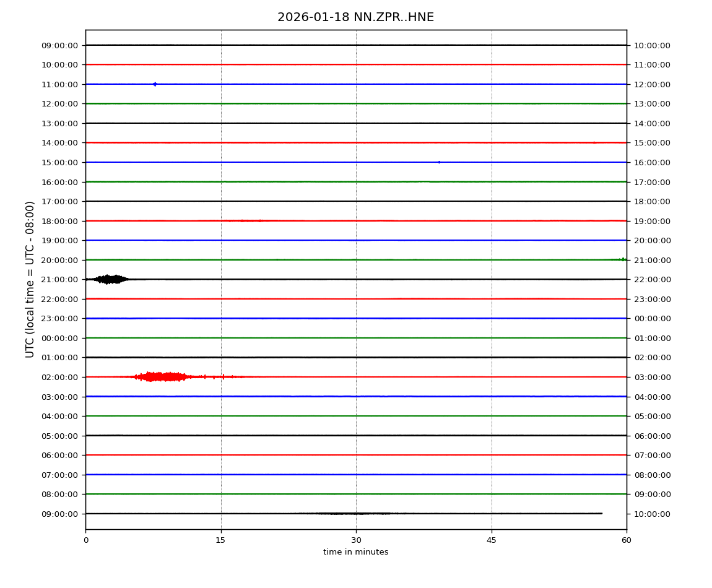Click the large red seismic event on the 02:00 UTC trace
The height and width of the screenshot is (588, 712).
click(158, 376)
